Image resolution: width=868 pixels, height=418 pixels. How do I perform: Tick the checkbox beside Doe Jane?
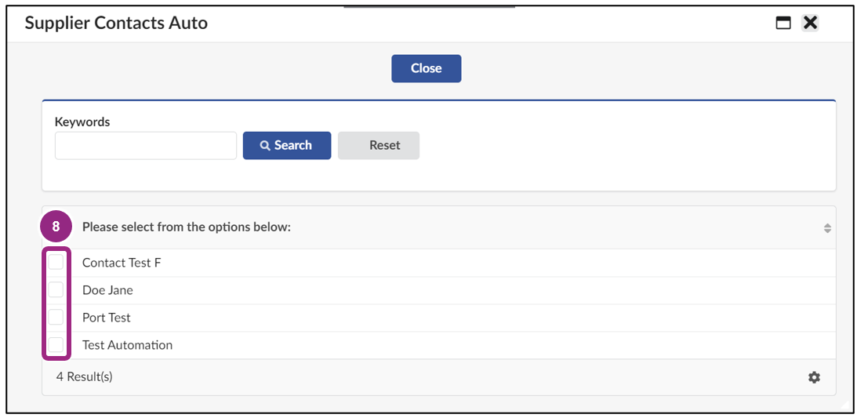point(56,289)
